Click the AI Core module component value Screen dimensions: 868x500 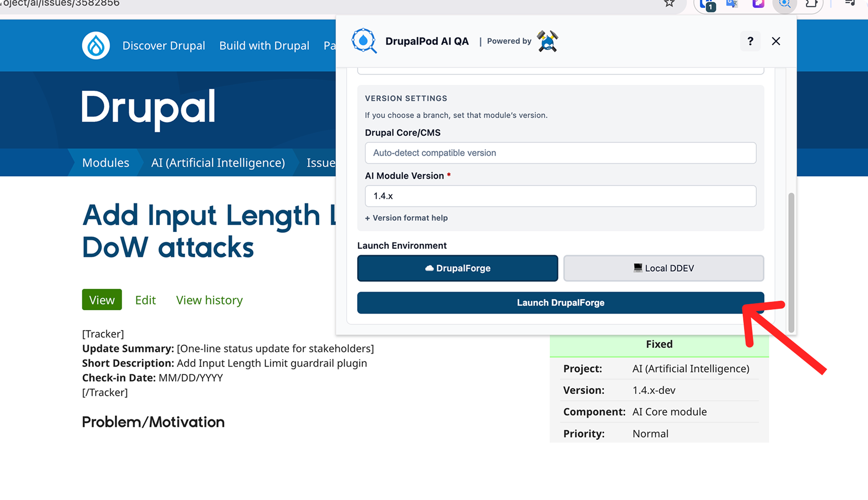tap(670, 412)
